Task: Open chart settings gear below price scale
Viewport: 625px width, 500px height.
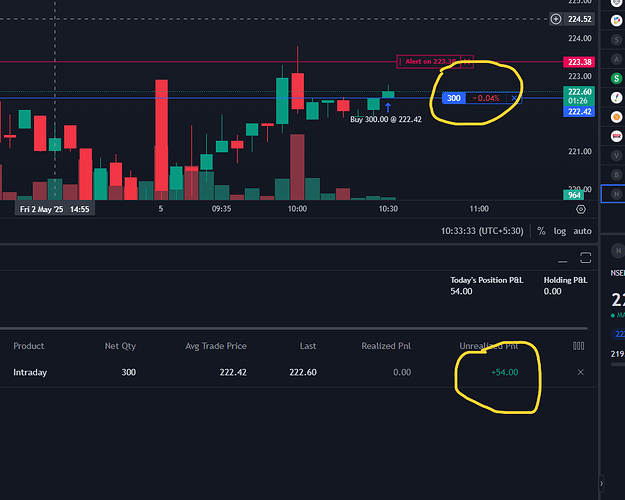Action: [581, 209]
